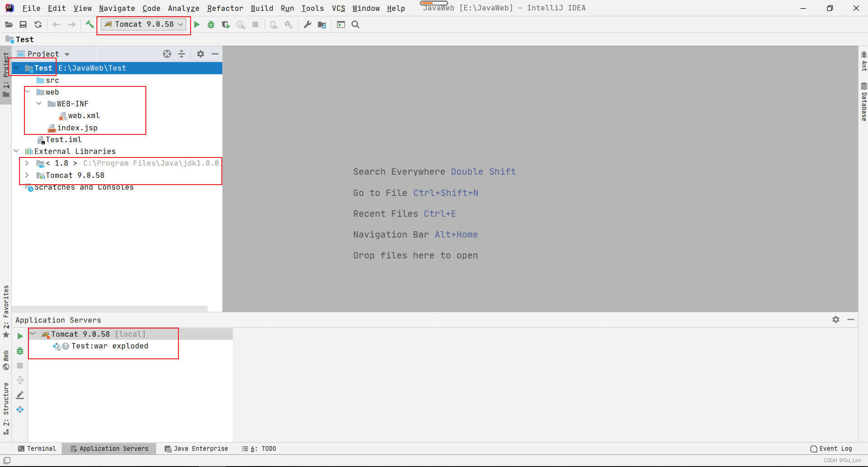Screen dimensions: 868x467
Task: Open the File menu
Action: (31, 8)
